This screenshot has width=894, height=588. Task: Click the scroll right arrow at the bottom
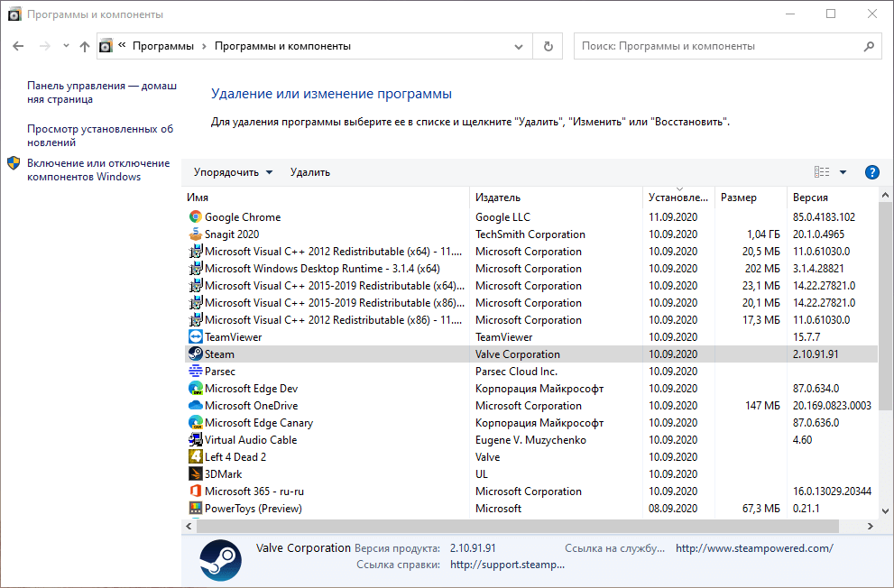coord(870,526)
